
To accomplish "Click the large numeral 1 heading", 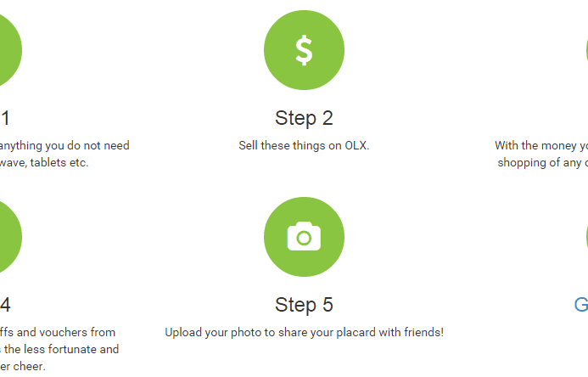I will 5,118.
